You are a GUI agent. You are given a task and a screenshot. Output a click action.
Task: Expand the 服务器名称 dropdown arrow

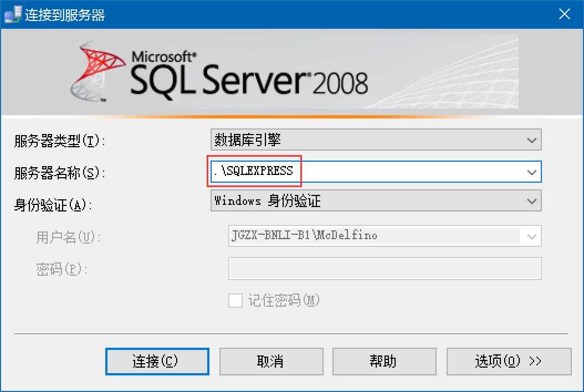pyautogui.click(x=531, y=172)
